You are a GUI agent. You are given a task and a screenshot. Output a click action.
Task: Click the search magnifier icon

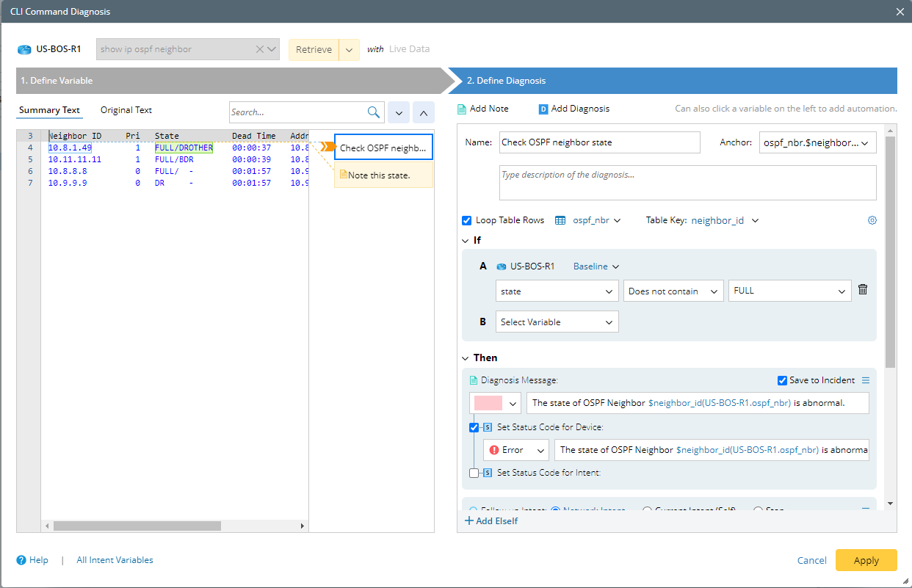tap(374, 112)
